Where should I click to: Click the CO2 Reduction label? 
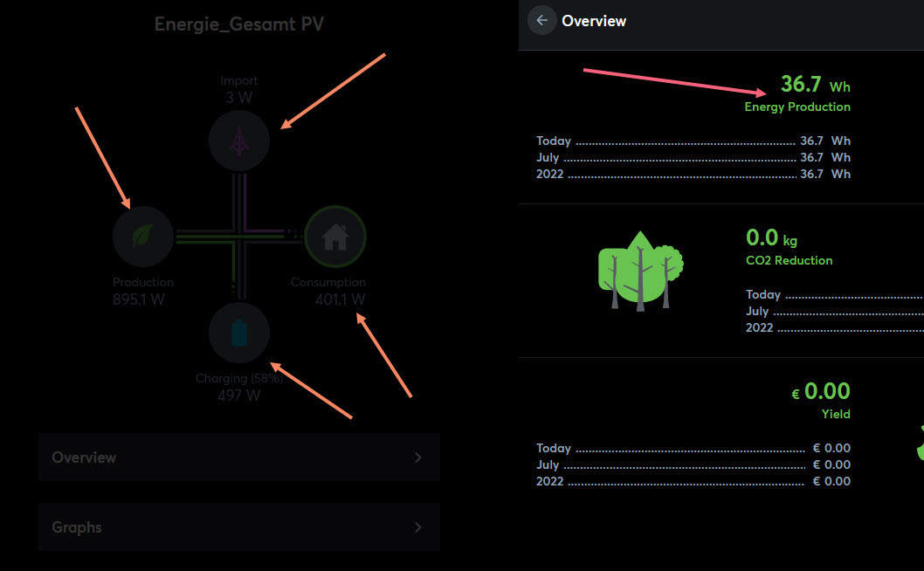click(x=789, y=260)
